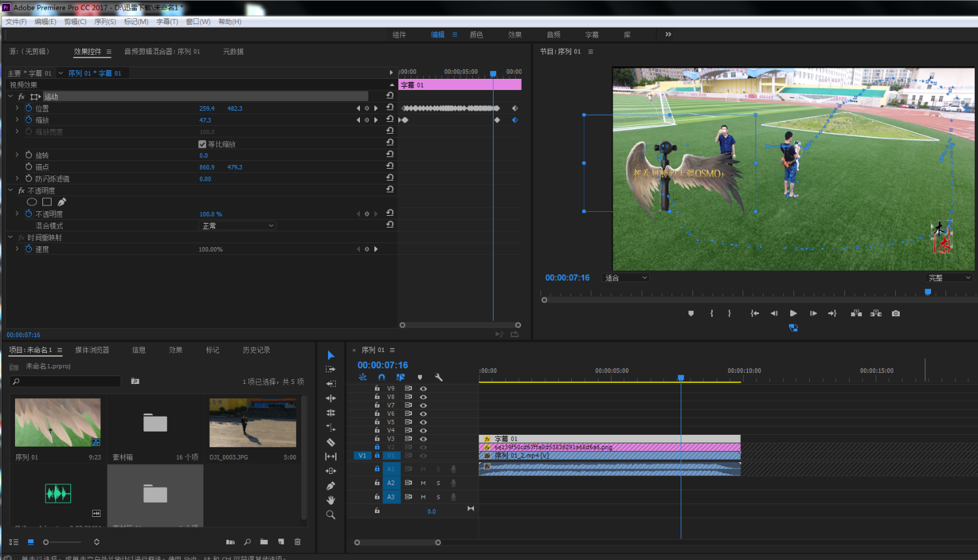This screenshot has width=978, height=560.
Task: Click the program monitor playhead marker
Action: [x=928, y=293]
